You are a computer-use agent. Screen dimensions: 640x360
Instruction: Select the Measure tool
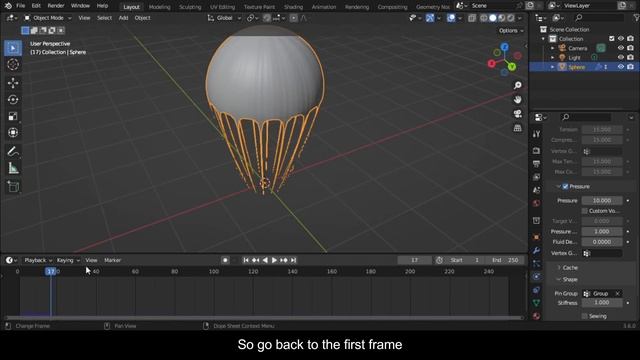pos(13,168)
